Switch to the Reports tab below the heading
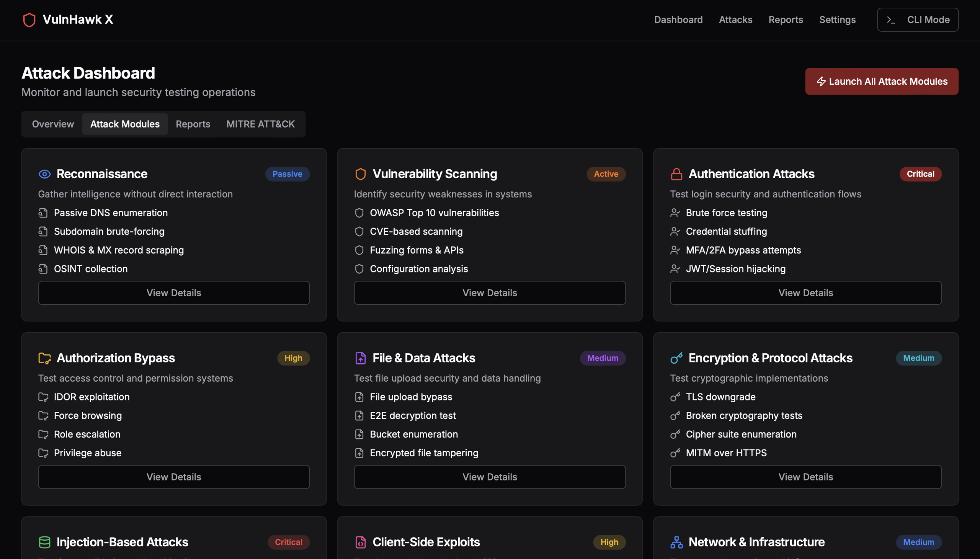This screenshot has width=980, height=559. 193,124
